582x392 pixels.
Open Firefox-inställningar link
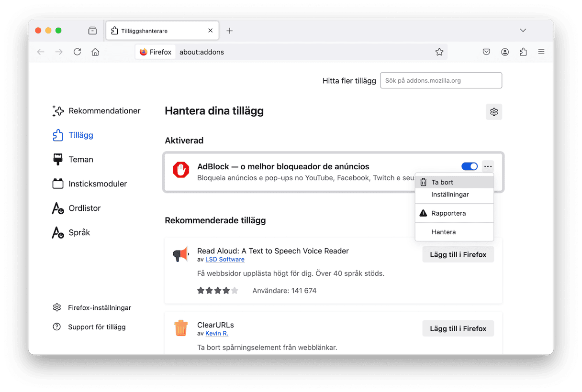tap(91, 308)
